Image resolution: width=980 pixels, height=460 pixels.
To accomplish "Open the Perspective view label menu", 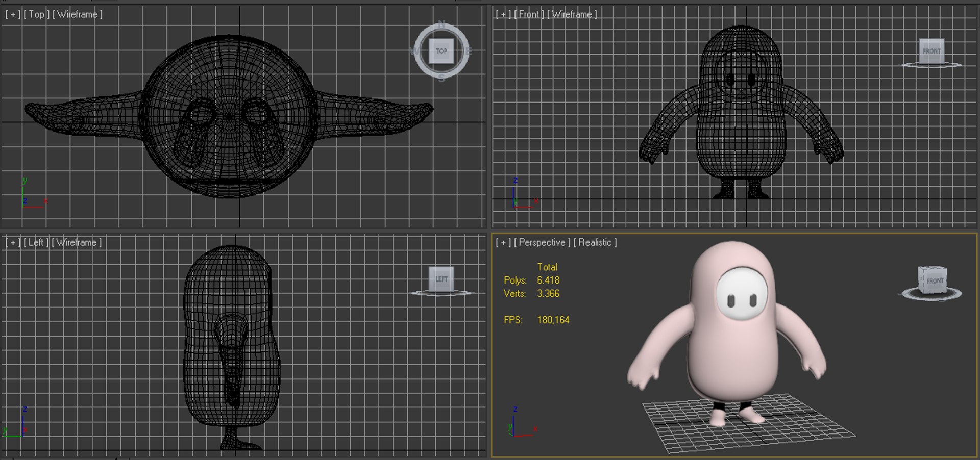I will point(542,242).
